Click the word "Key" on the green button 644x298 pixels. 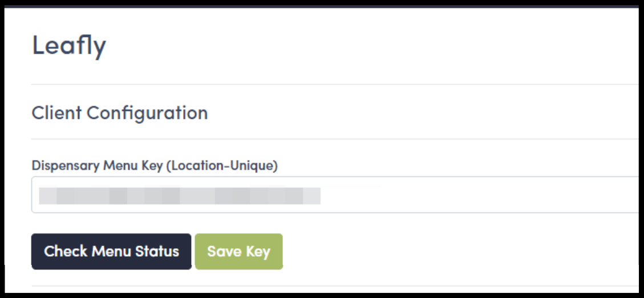pyautogui.click(x=258, y=252)
